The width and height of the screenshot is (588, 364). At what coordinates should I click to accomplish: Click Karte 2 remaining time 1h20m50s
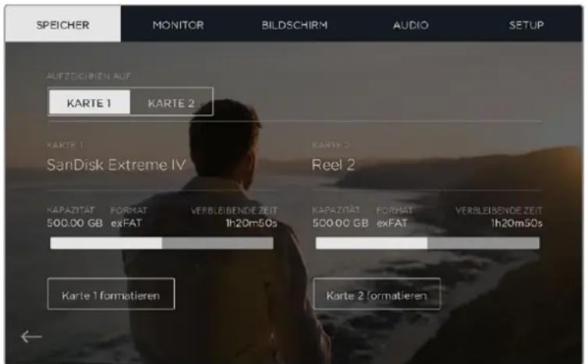click(517, 223)
